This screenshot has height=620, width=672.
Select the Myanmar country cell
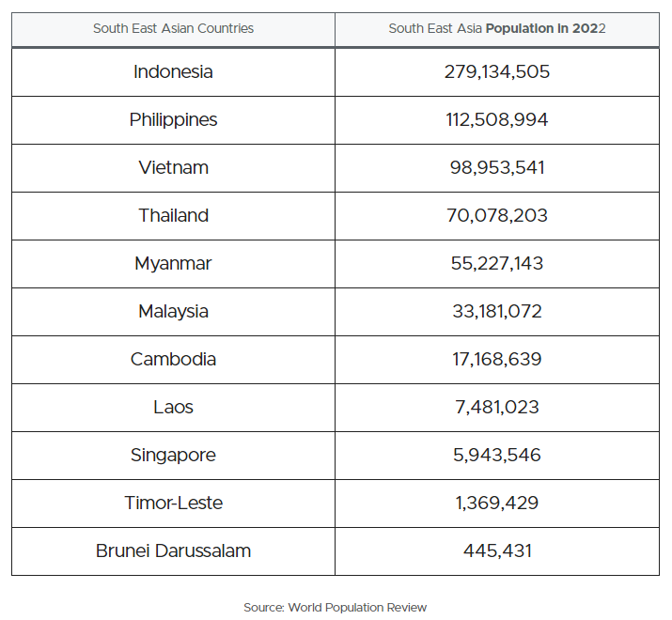173,263
